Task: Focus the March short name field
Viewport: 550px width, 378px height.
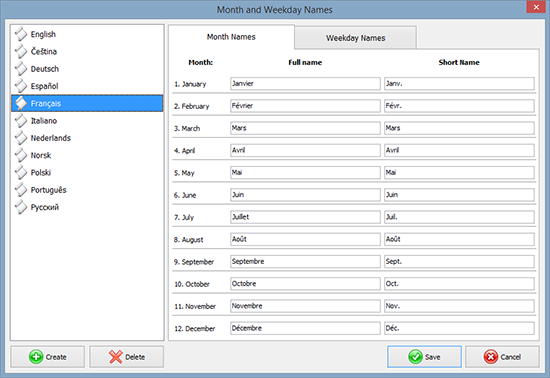Action: click(459, 128)
